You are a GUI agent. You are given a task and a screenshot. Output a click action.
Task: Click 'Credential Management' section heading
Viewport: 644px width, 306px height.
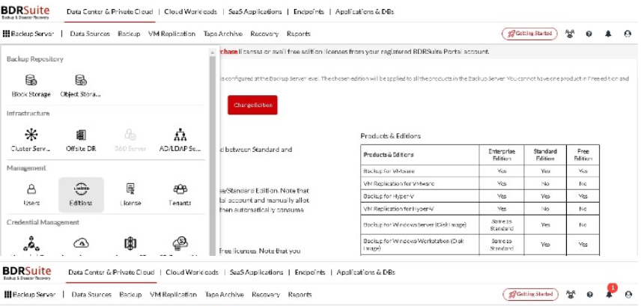pos(43,222)
